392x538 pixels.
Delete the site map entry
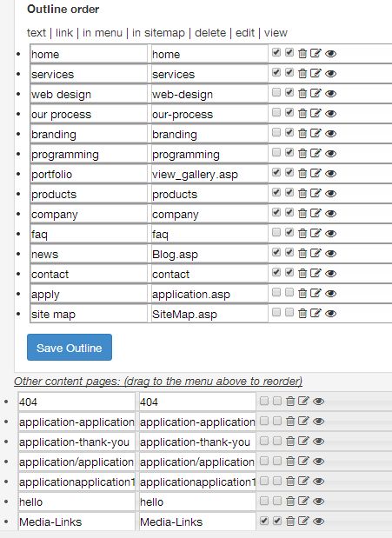click(302, 313)
